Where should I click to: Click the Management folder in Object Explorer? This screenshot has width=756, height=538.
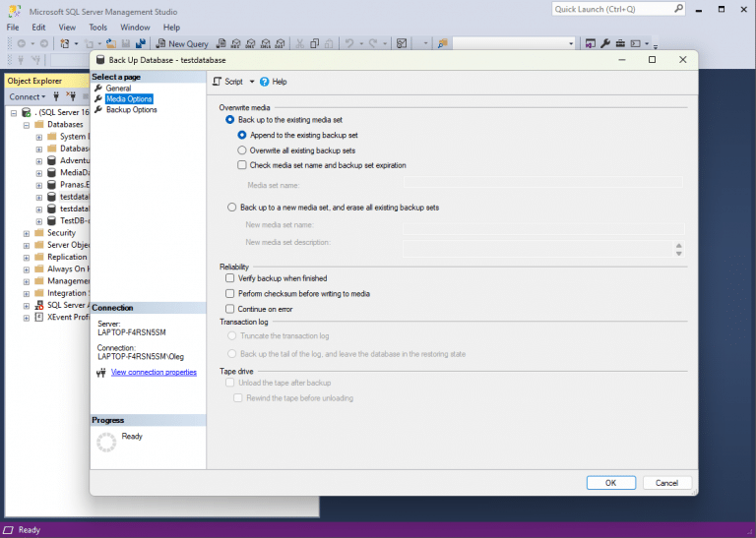pos(69,281)
